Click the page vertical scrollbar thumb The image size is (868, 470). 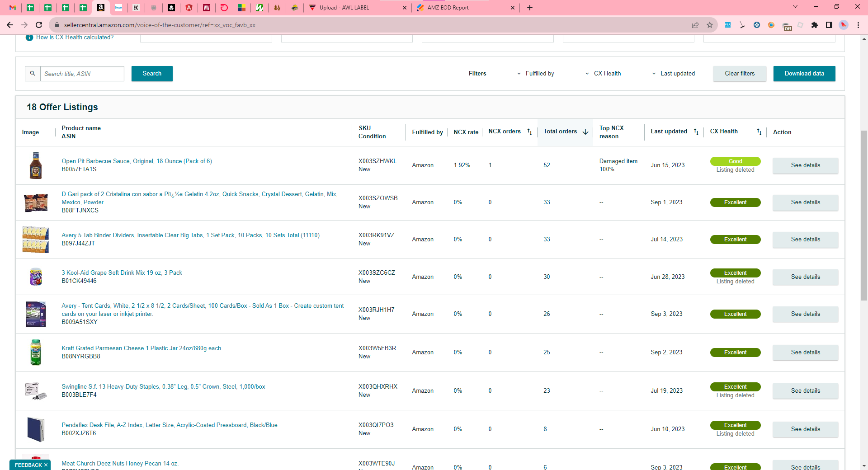coord(864,216)
